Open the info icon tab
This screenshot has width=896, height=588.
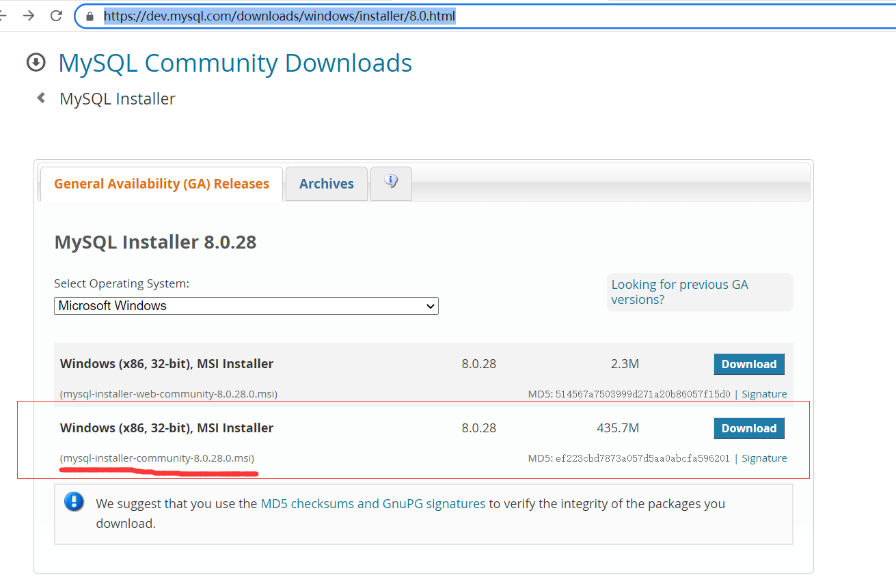tap(391, 183)
